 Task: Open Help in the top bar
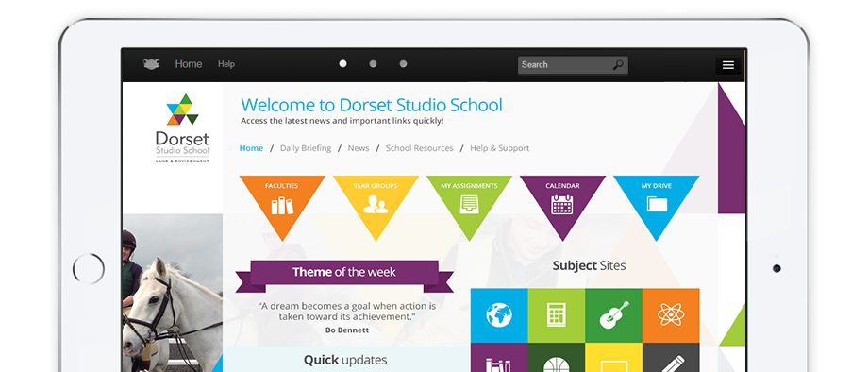pyautogui.click(x=226, y=64)
